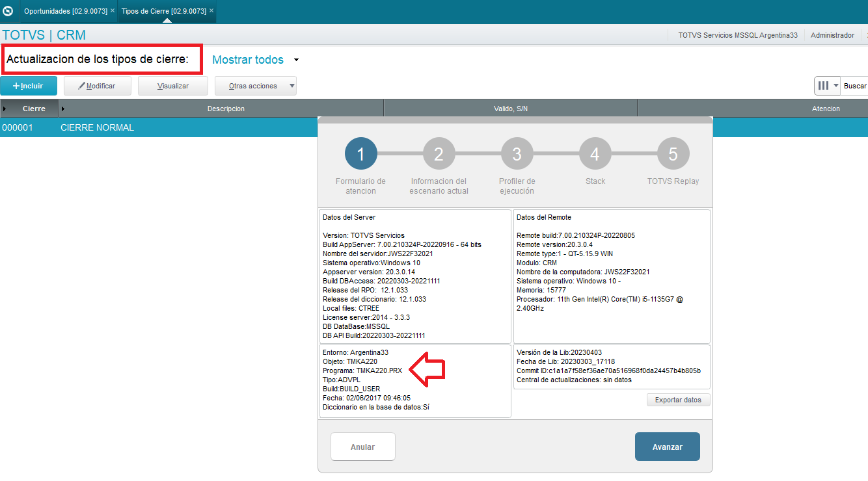Click the Local files: CTREE line
Viewport: 868px width, 481px height.
[350, 308]
